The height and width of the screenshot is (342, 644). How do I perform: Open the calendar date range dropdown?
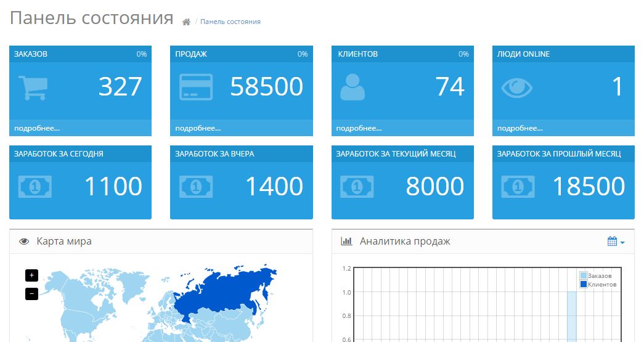point(616,242)
